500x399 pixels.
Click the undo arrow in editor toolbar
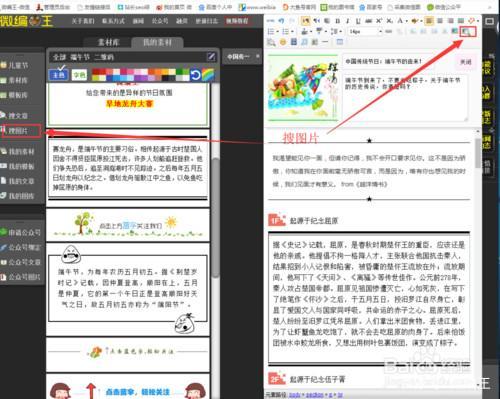click(281, 21)
